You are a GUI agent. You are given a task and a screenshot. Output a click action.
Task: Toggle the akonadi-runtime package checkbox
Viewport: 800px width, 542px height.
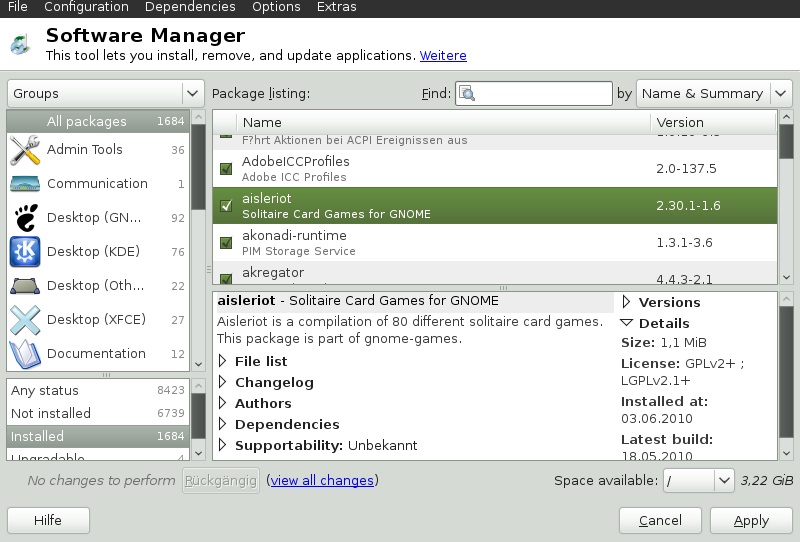pyautogui.click(x=226, y=243)
